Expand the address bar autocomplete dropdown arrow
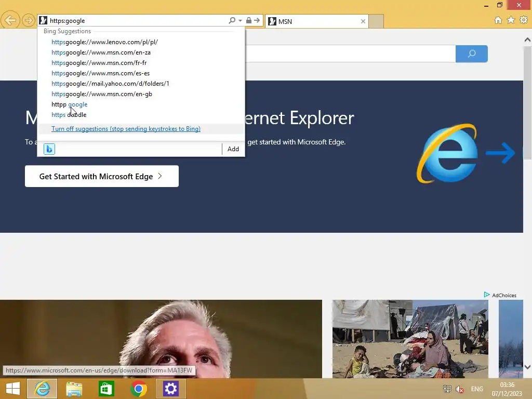 (240, 21)
